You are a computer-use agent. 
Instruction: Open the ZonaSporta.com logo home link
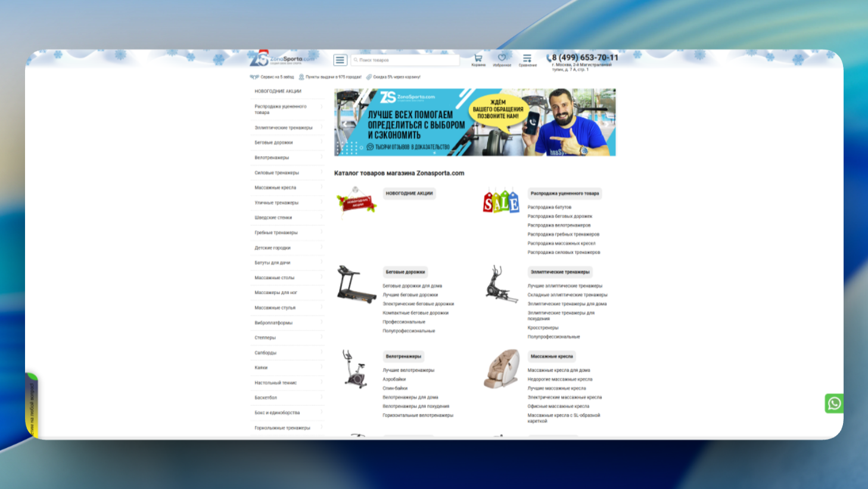(x=282, y=58)
